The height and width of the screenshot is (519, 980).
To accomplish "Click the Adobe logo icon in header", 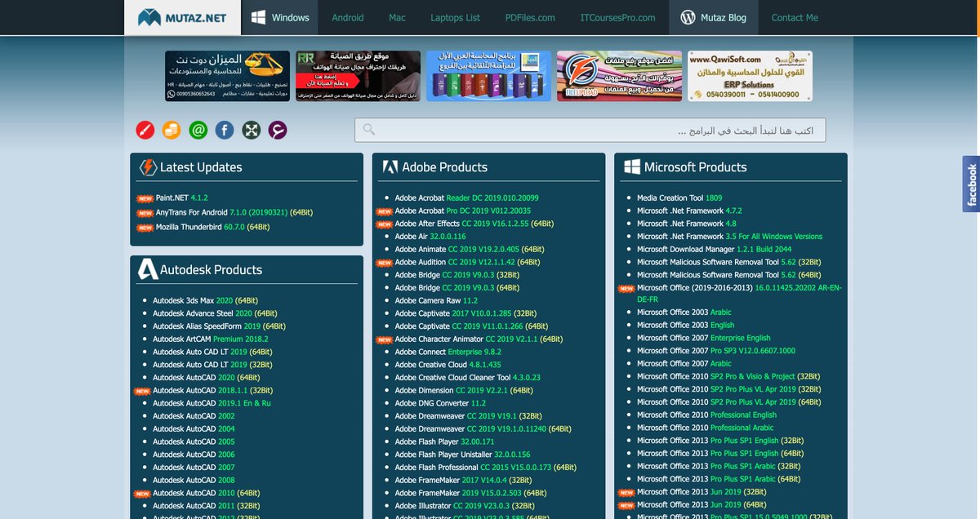I will coord(390,167).
